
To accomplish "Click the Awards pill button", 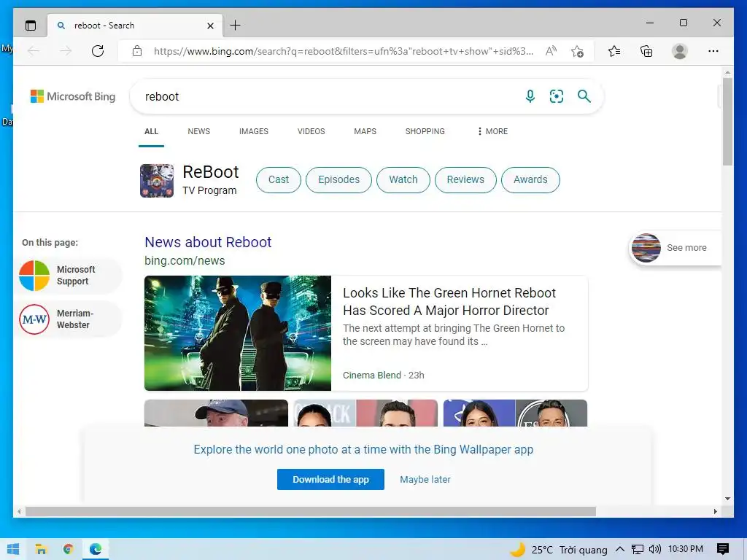I will click(530, 179).
